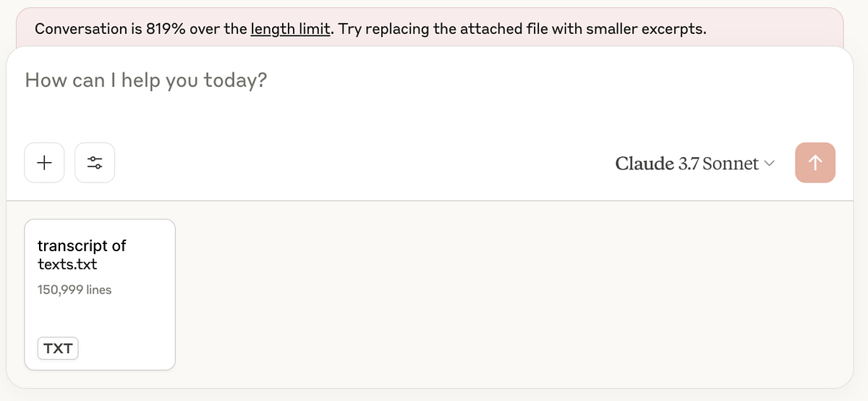Click the chevron beside the model name
868x401 pixels.
point(768,164)
